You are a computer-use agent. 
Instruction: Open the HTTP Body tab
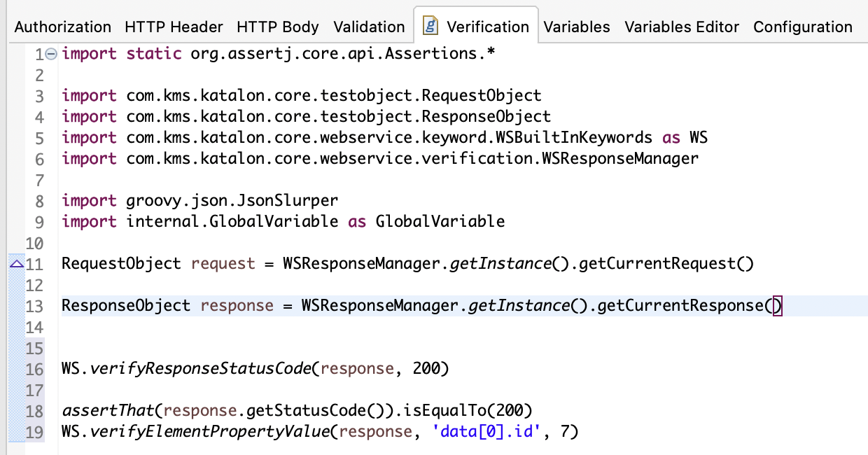[278, 27]
